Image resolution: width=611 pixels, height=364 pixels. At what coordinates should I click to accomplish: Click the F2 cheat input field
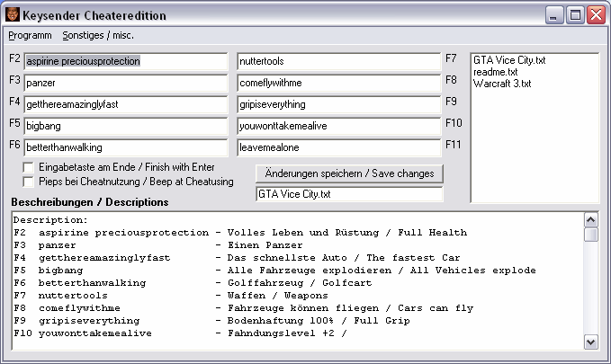click(125, 61)
